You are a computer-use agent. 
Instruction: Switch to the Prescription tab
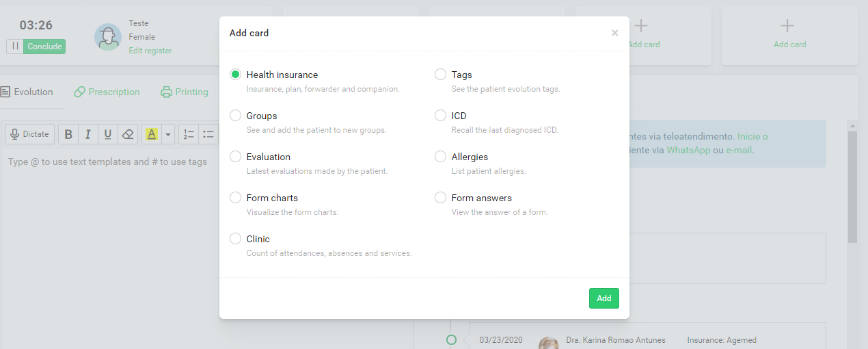[107, 92]
